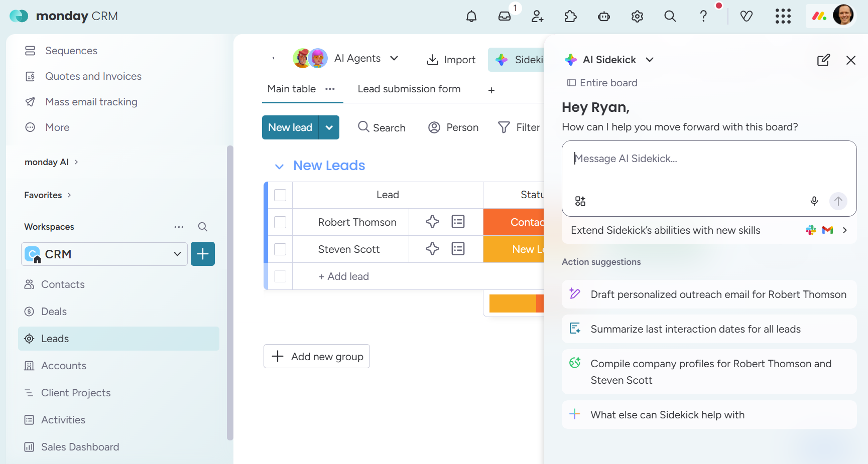This screenshot has height=464, width=868.
Task: Draft outreach email for Robert Thomson
Action: pyautogui.click(x=709, y=294)
